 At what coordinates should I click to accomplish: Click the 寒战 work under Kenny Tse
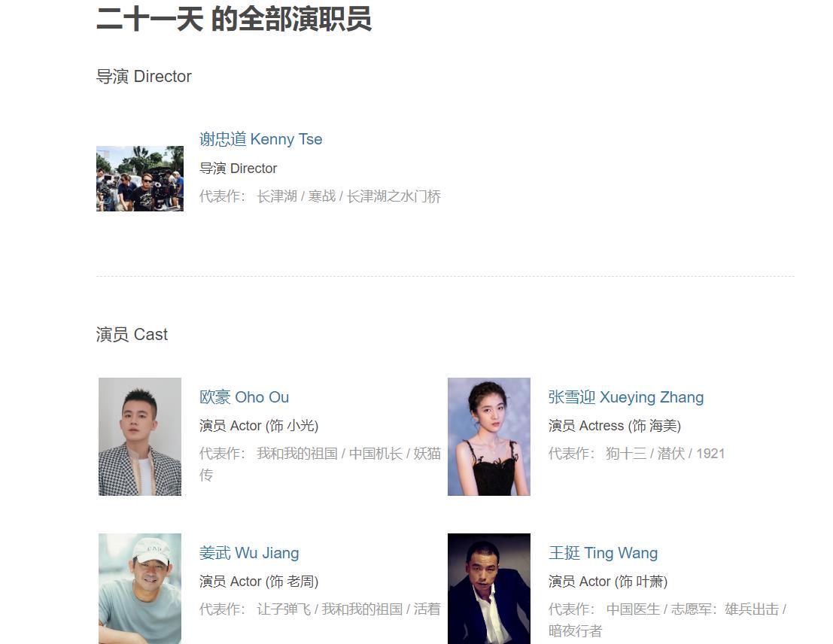(x=322, y=196)
